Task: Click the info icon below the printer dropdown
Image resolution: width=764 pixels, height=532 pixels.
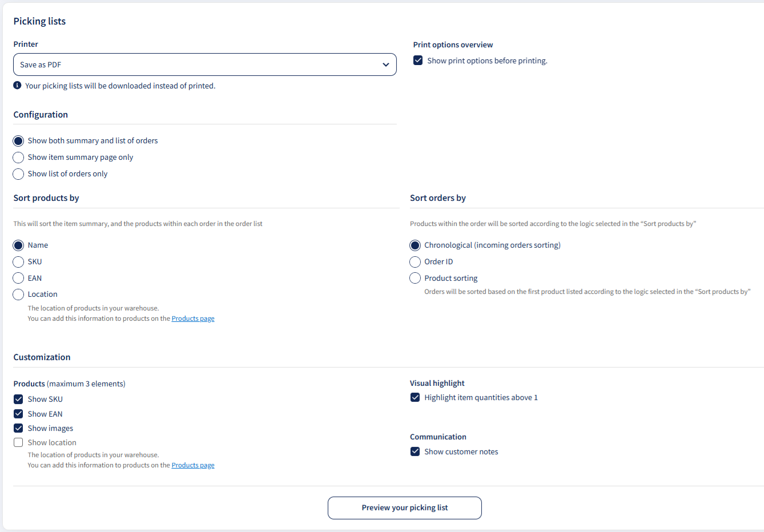Action: coord(17,86)
